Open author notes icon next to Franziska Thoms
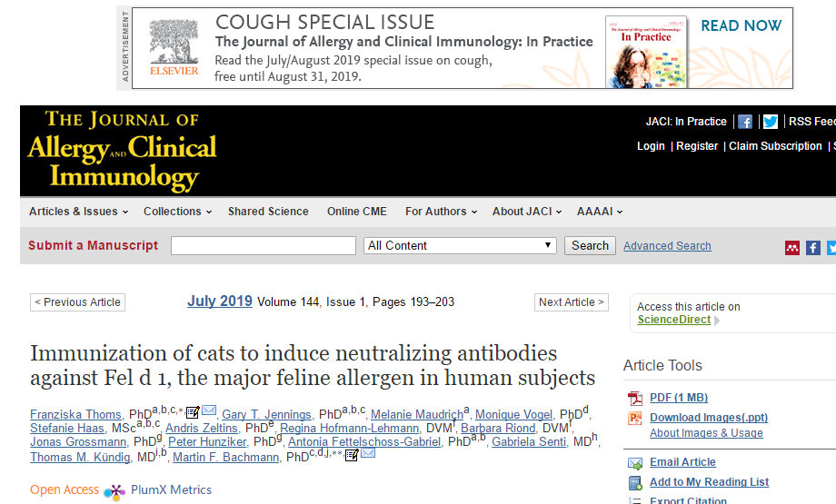836x504 pixels. point(193,412)
